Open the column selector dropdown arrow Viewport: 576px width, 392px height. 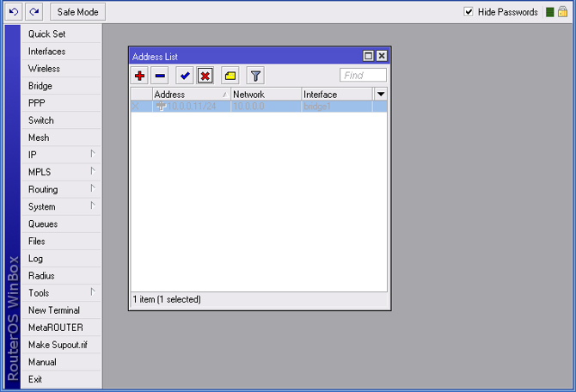[x=381, y=94]
